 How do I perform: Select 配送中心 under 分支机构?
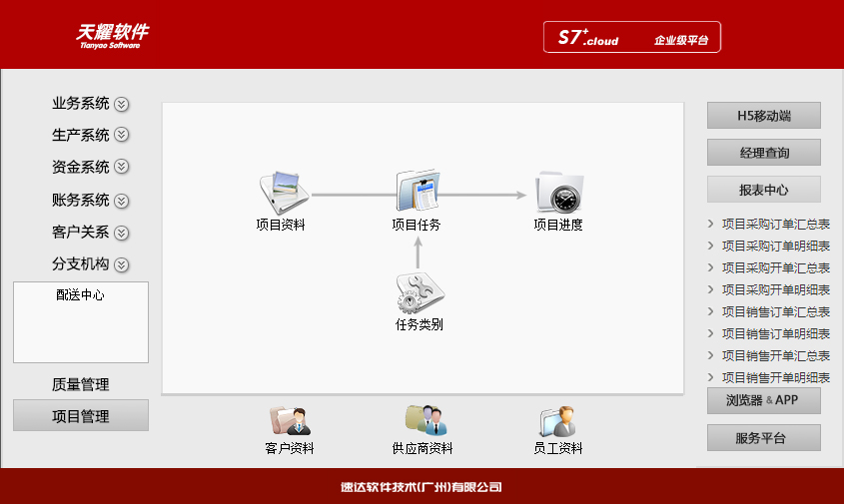click(x=80, y=295)
